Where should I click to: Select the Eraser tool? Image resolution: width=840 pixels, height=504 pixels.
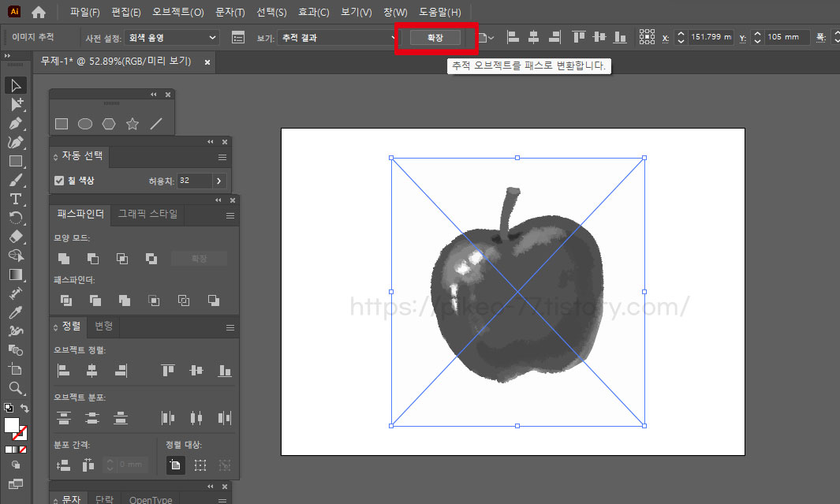16,237
